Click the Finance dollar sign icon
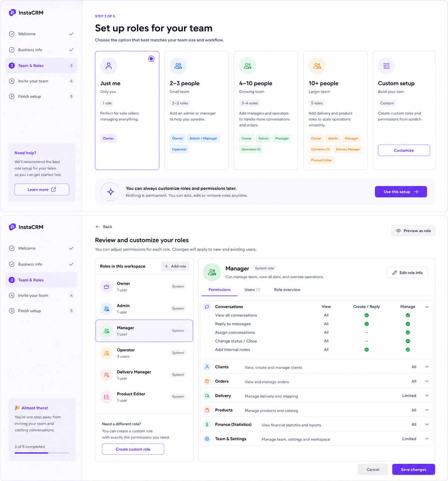Screen dimensions: 448x481 coord(207,424)
